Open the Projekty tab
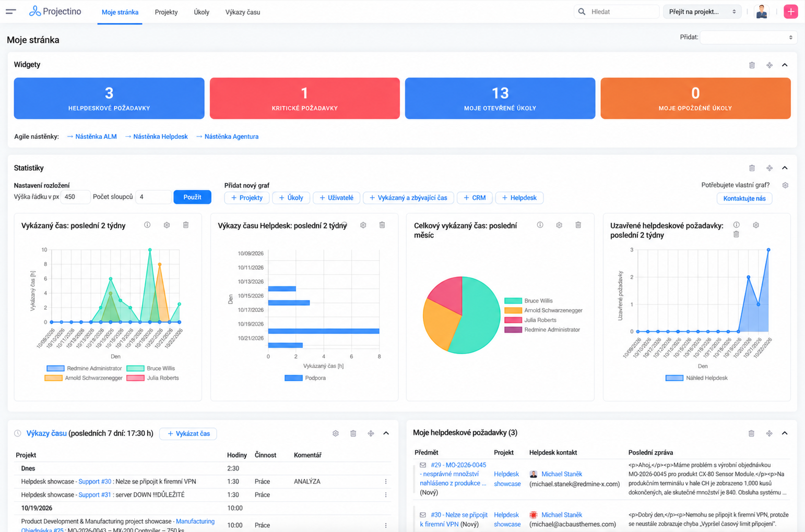This screenshot has height=532, width=805. tap(166, 12)
